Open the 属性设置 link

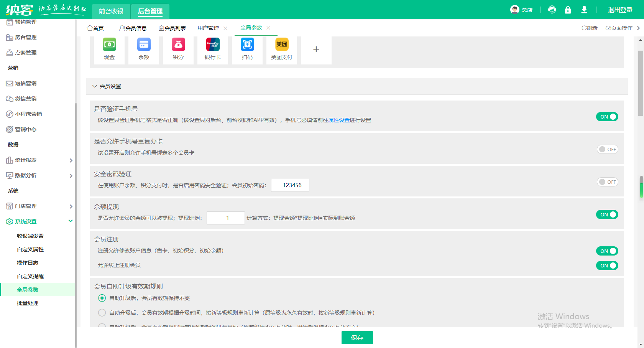(339, 120)
